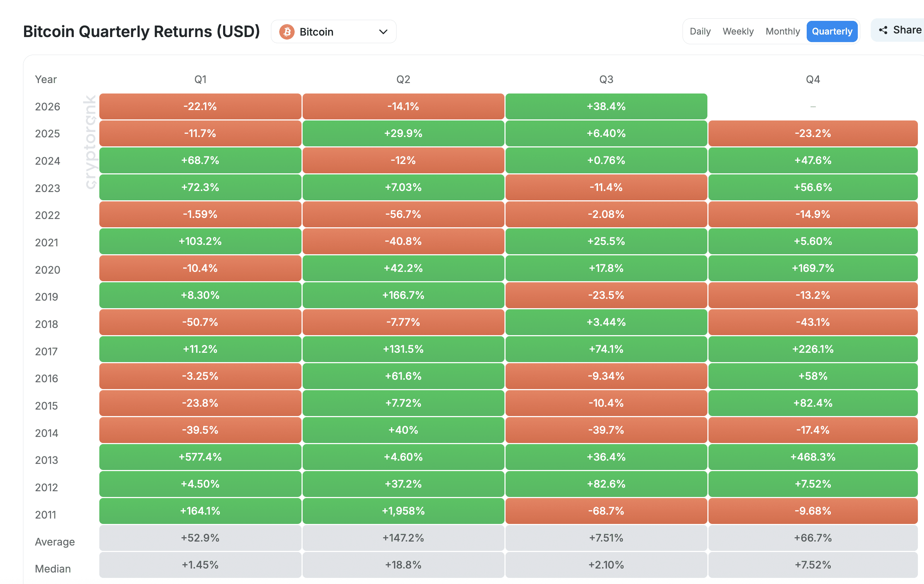Image resolution: width=924 pixels, height=584 pixels.
Task: Click the 2018 Q4 cell showing -43.1%
Action: [x=813, y=322]
